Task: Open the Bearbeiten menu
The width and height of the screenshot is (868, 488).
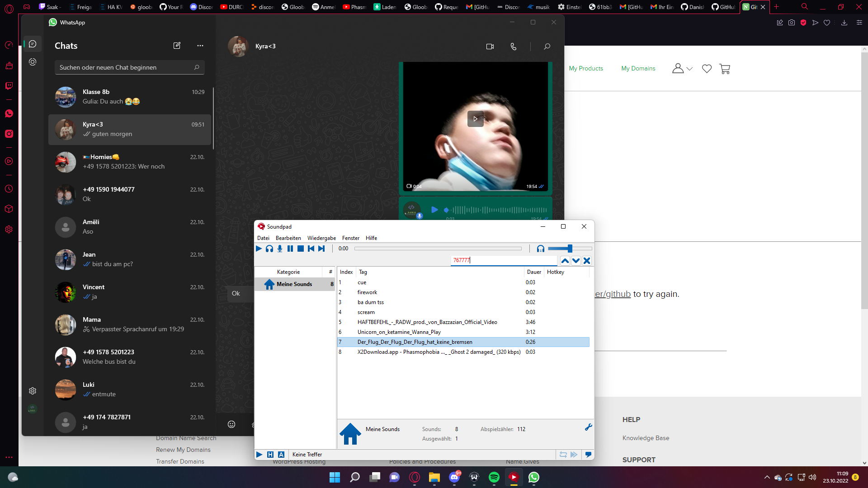Action: point(288,238)
